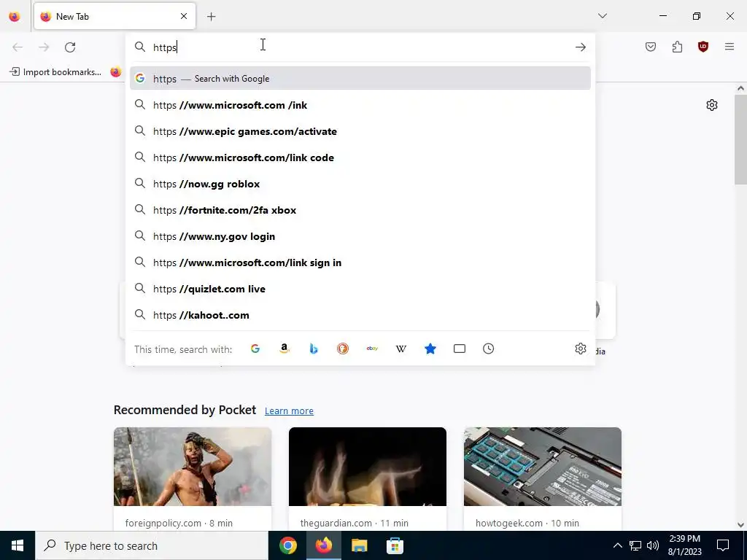Search bookmarks using the star icon
The width and height of the screenshot is (747, 560).
click(x=430, y=349)
